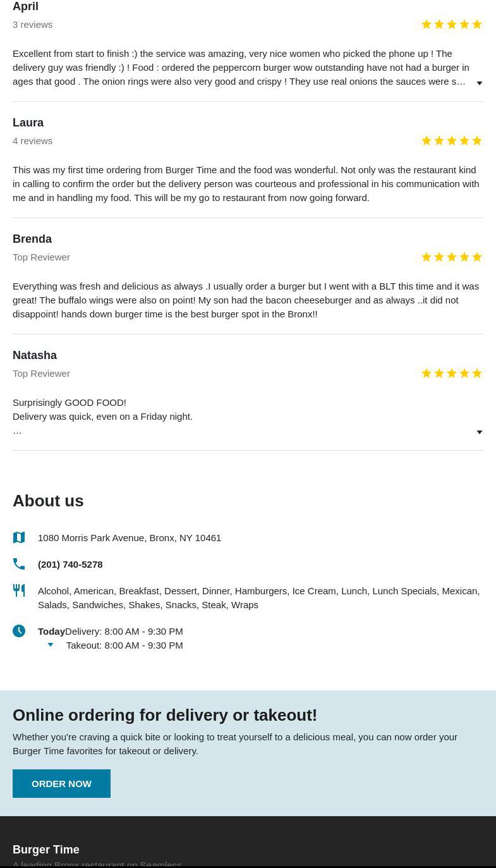Click the clock icon next to Today
The height and width of the screenshot is (868, 496).
(x=19, y=631)
